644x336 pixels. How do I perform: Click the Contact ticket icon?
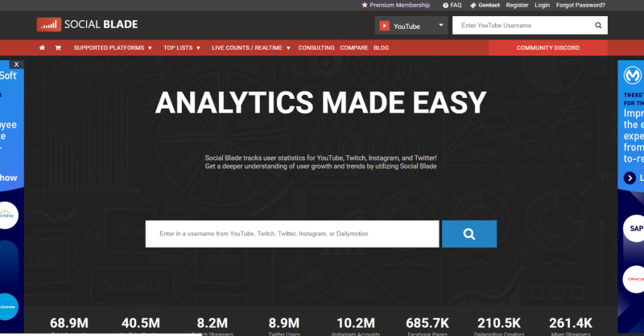[473, 6]
